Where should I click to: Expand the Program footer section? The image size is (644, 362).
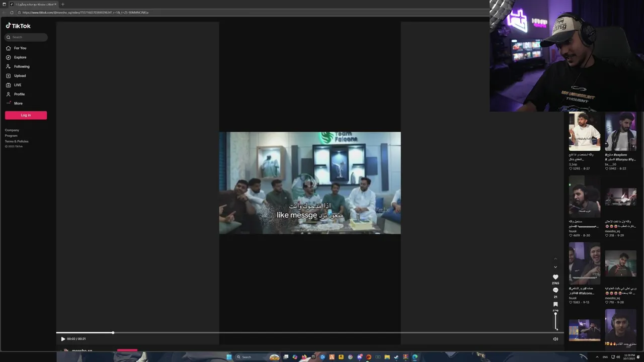(x=11, y=136)
